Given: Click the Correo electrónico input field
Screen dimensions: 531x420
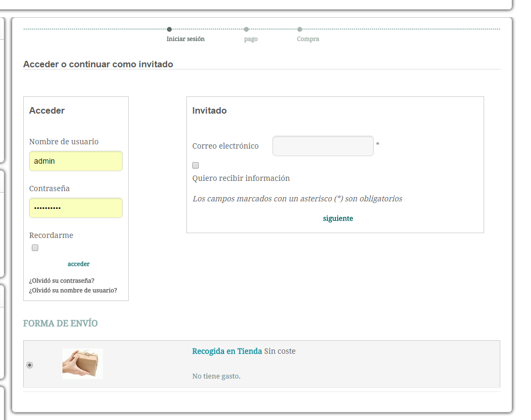Looking at the screenshot, I should [x=323, y=146].
